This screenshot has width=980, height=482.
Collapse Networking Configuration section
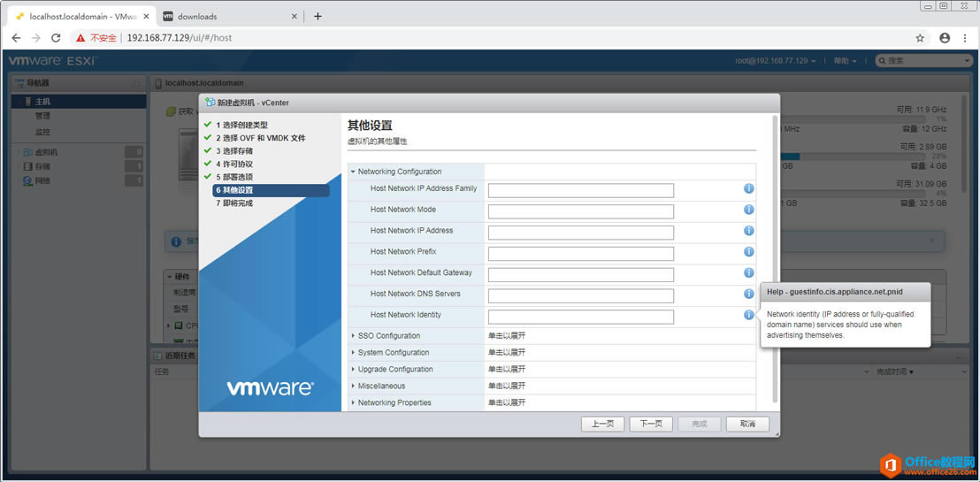353,172
